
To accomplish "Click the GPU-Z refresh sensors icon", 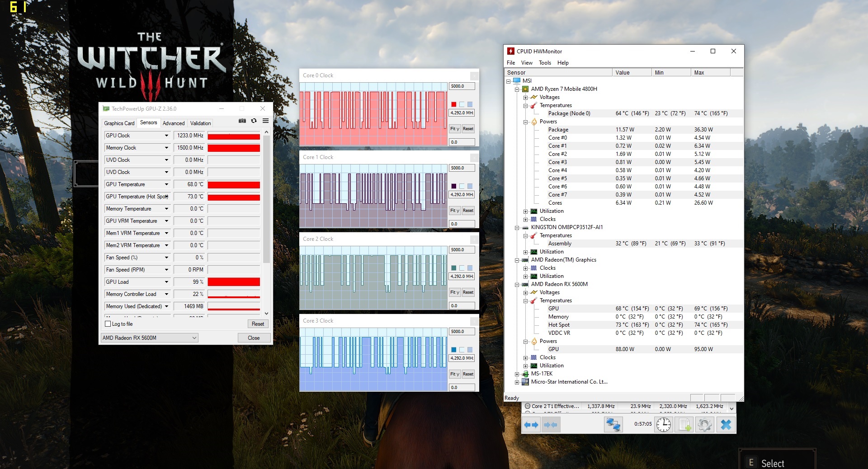I will click(254, 121).
